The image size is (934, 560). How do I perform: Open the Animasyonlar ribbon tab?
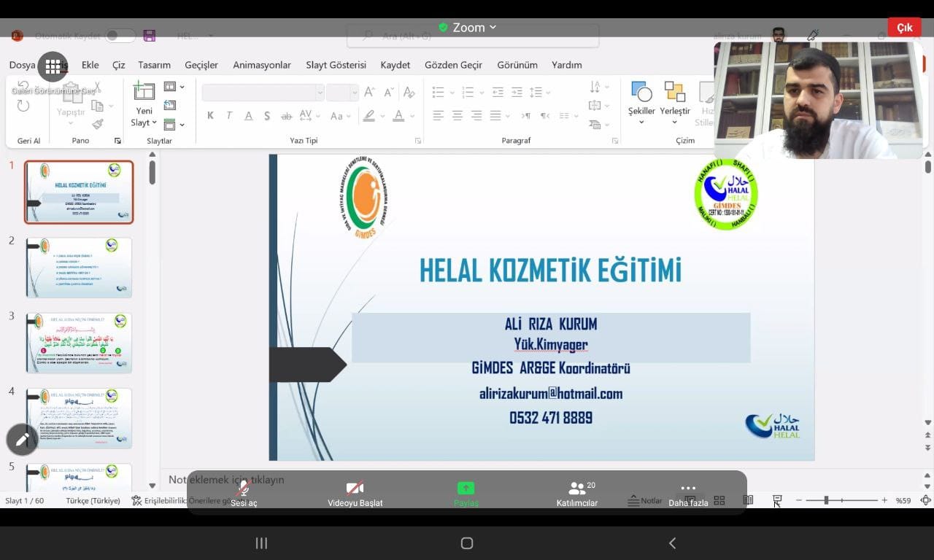pyautogui.click(x=262, y=65)
